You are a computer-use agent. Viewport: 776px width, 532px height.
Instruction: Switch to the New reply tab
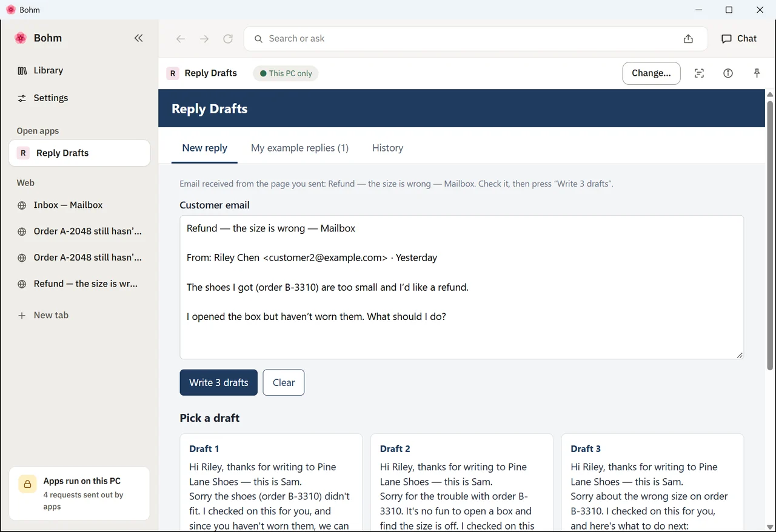204,148
